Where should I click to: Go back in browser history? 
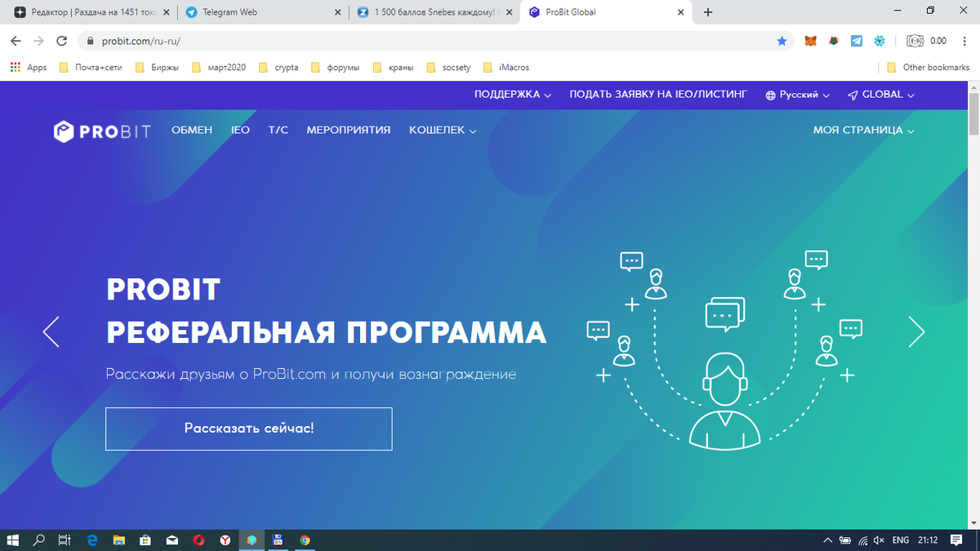pos(16,40)
